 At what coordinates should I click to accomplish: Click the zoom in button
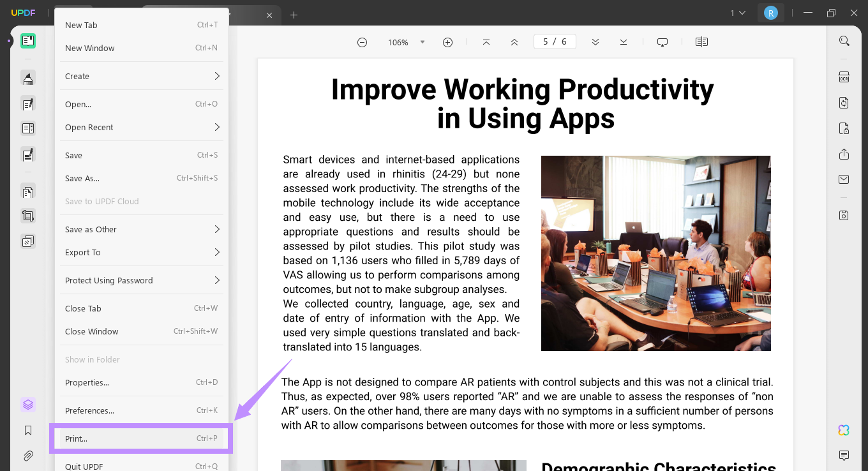tap(447, 41)
